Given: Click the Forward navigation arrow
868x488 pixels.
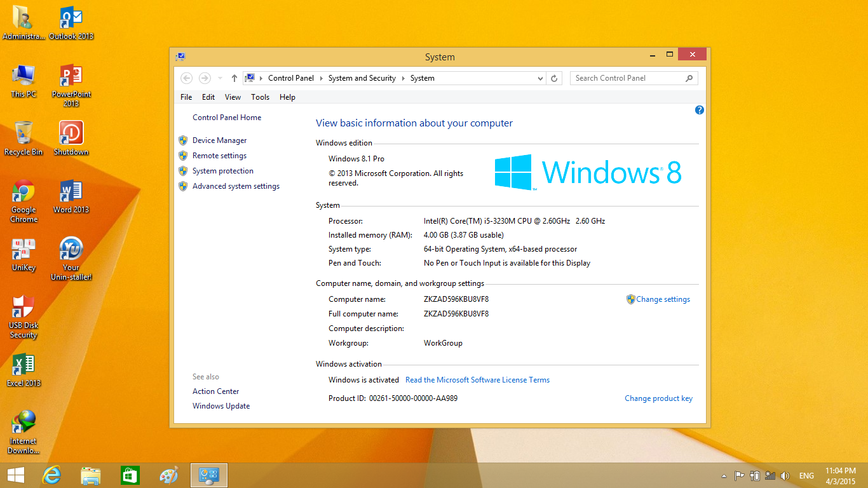Looking at the screenshot, I should pos(205,78).
